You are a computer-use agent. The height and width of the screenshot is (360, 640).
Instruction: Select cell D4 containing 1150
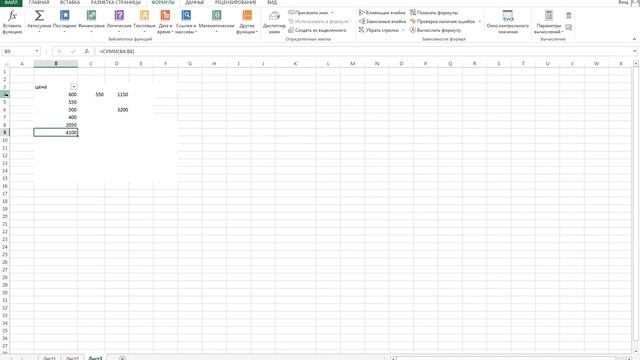pyautogui.click(x=117, y=94)
